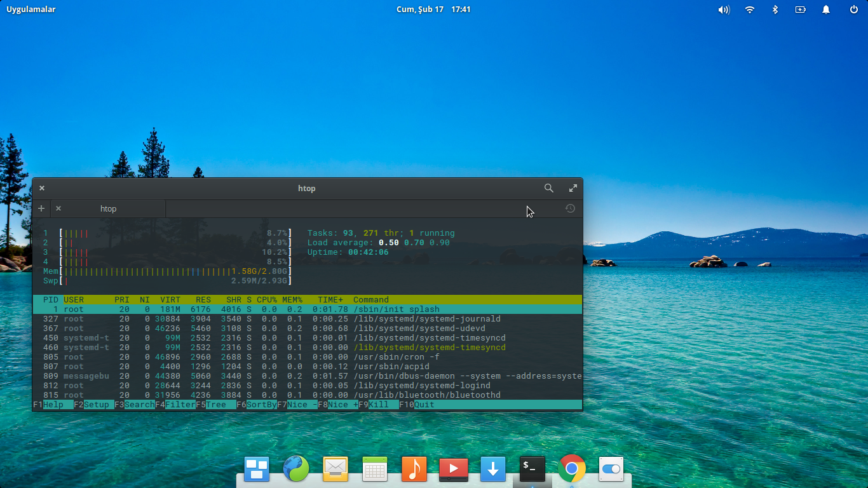Open the terminal search (magnifier) icon

(x=549, y=188)
